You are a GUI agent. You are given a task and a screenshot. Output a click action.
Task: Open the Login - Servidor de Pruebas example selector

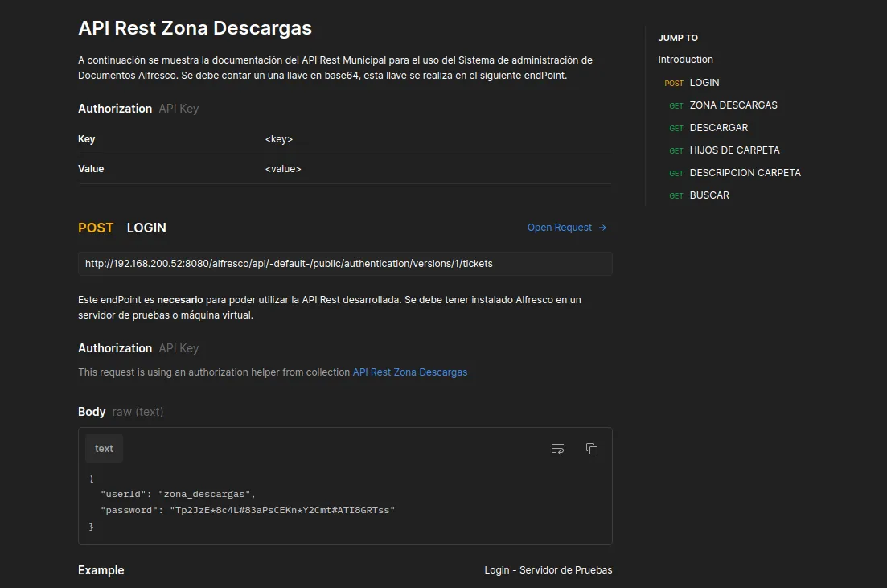pos(548,569)
